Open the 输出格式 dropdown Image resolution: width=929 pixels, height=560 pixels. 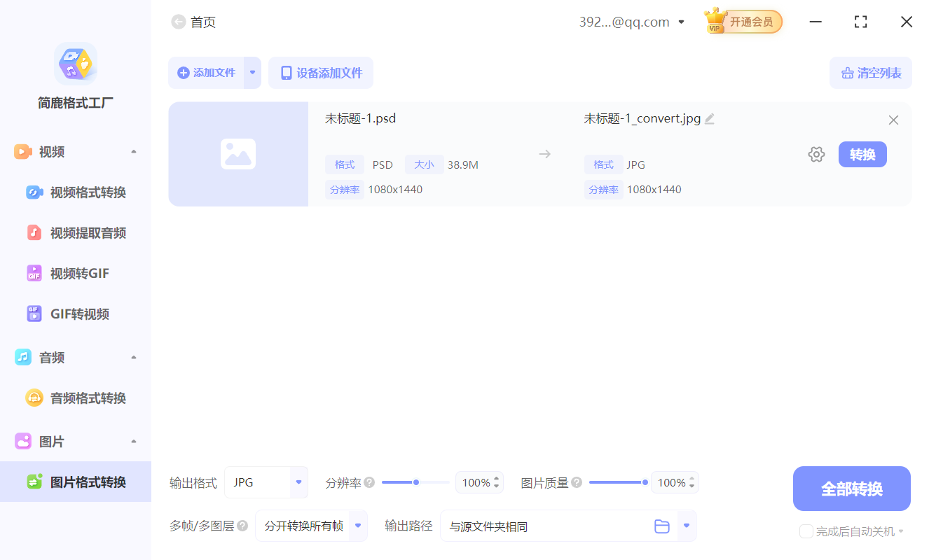click(x=266, y=482)
